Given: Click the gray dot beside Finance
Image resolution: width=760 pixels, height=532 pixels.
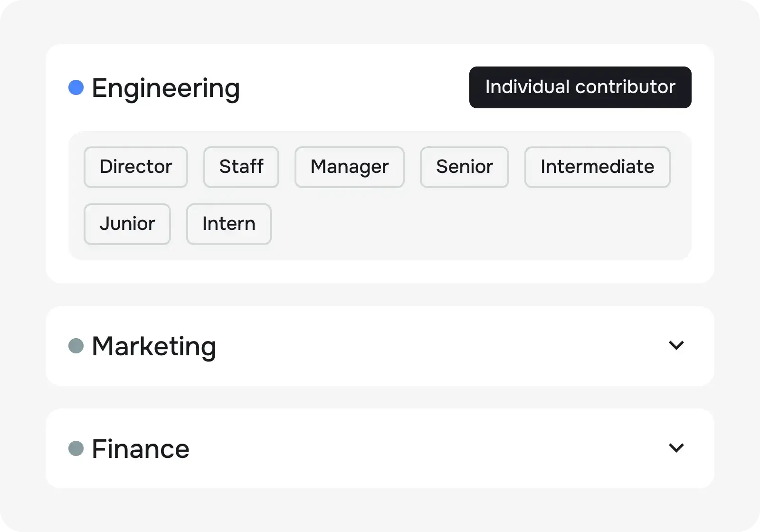Looking at the screenshot, I should point(75,448).
